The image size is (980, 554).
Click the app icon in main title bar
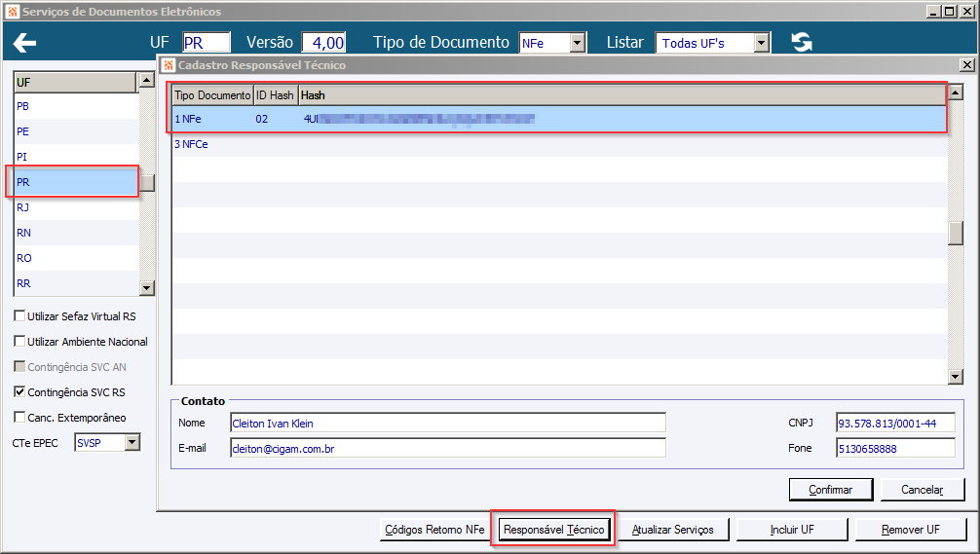[x=12, y=12]
